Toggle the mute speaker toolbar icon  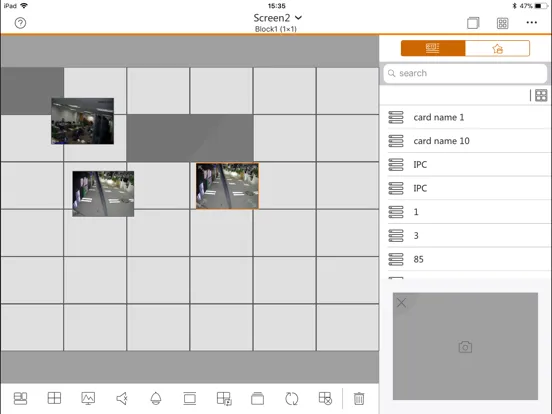pos(122,399)
